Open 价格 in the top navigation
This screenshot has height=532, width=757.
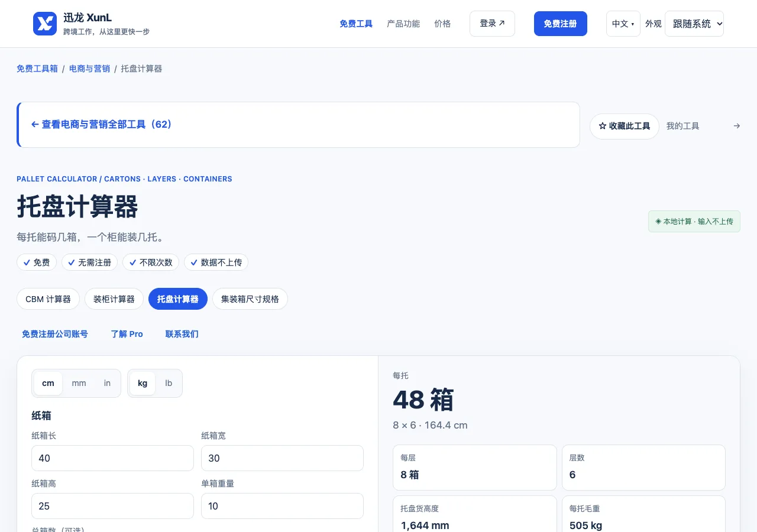pyautogui.click(x=442, y=24)
